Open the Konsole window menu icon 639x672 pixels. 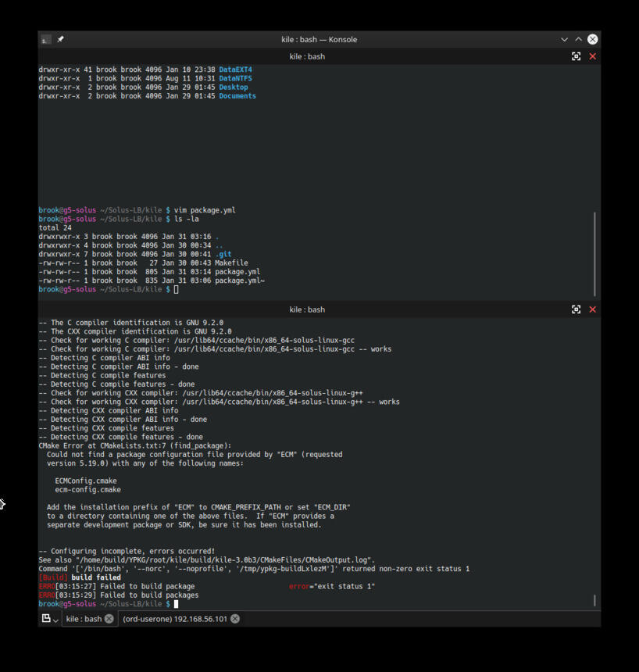click(x=46, y=39)
